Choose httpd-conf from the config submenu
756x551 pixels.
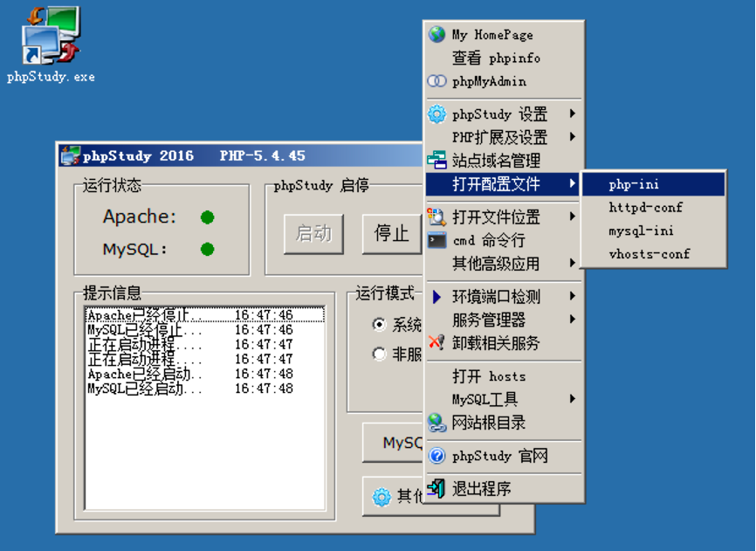tap(653, 207)
